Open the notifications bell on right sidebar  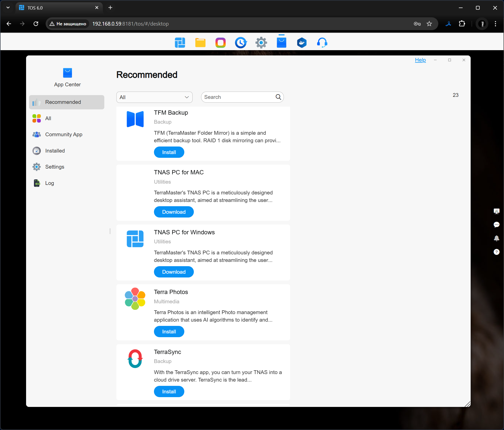coord(496,238)
